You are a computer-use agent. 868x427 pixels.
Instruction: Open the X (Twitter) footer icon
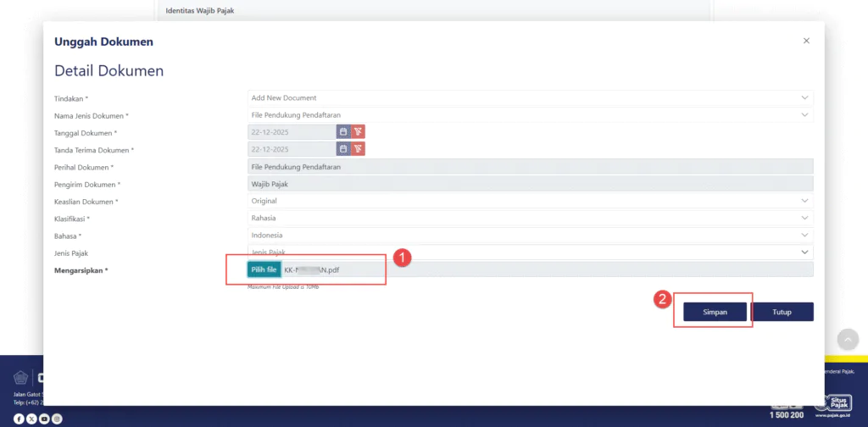tap(31, 419)
